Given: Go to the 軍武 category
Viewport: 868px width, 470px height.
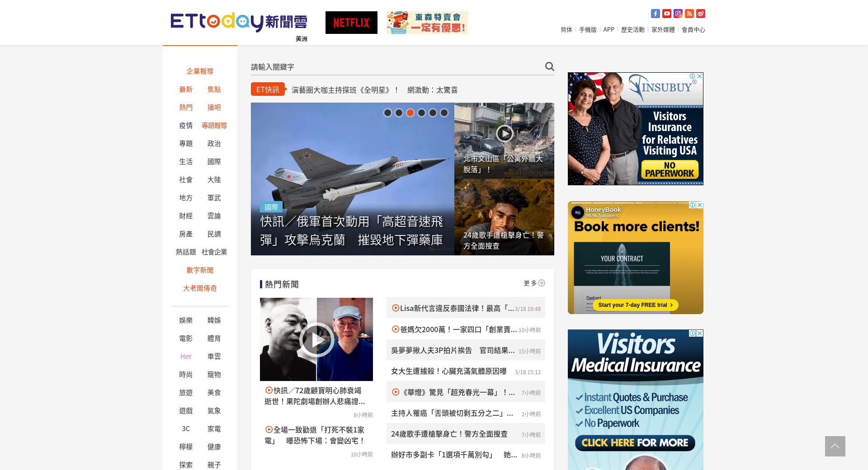Looking at the screenshot, I should coord(214,198).
